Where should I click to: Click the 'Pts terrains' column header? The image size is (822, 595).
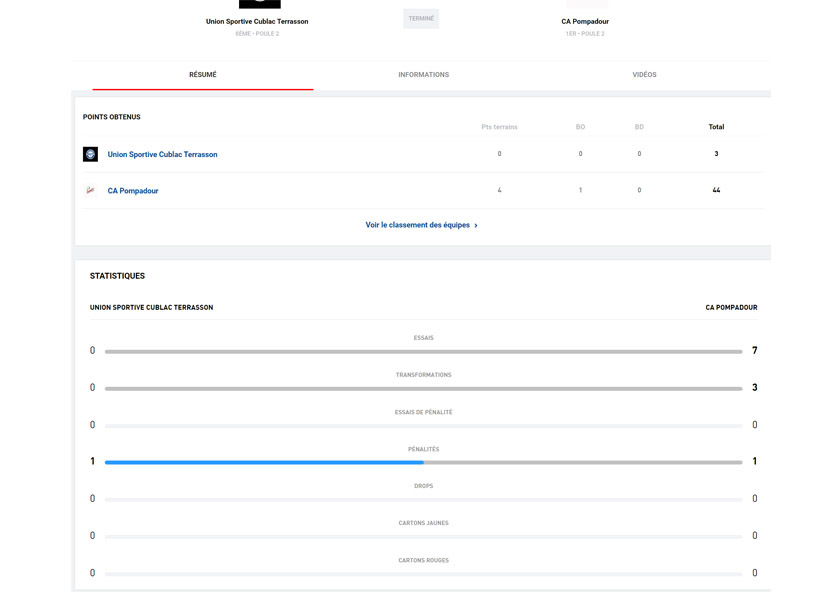(x=499, y=127)
